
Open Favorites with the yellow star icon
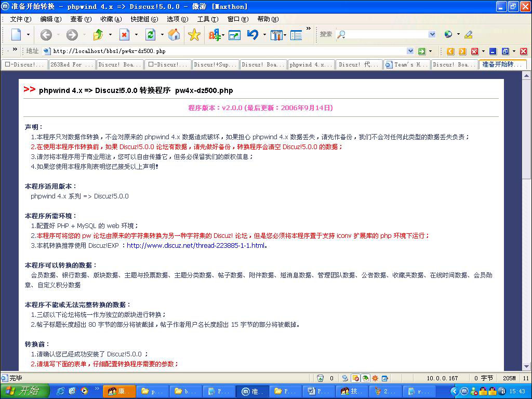click(x=194, y=35)
